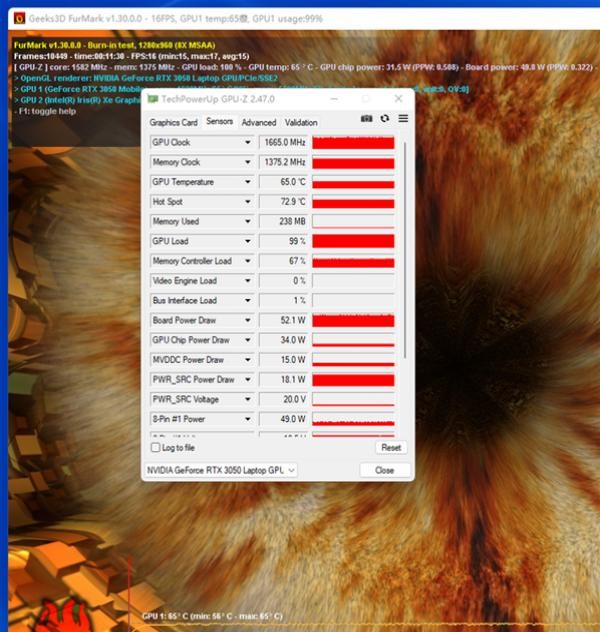Click the GPU-Z refresh icon
The image size is (600, 632).
coord(385,119)
